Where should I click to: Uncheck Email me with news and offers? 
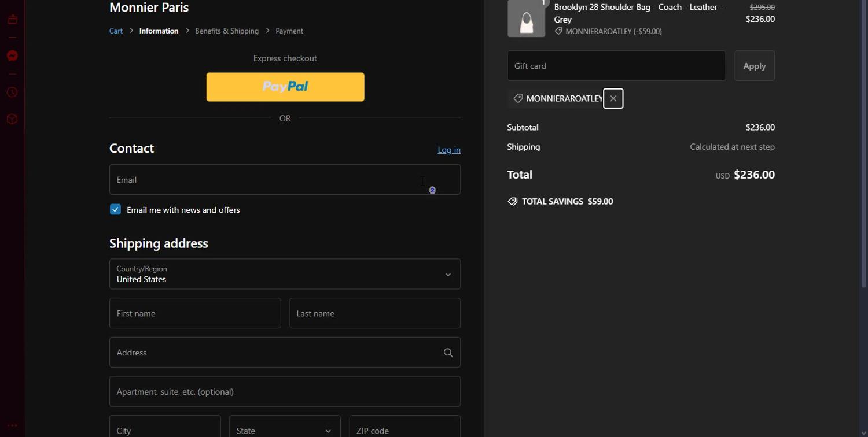point(115,209)
